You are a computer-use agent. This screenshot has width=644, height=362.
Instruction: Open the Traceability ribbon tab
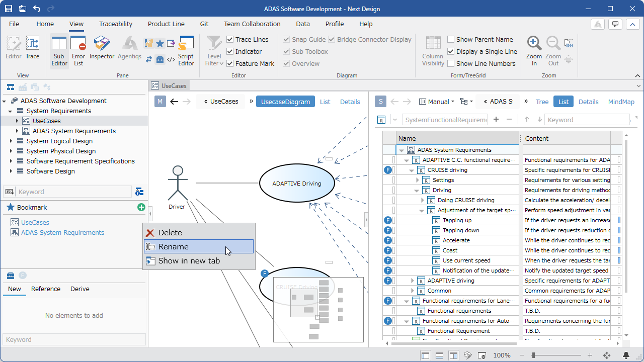(x=116, y=24)
